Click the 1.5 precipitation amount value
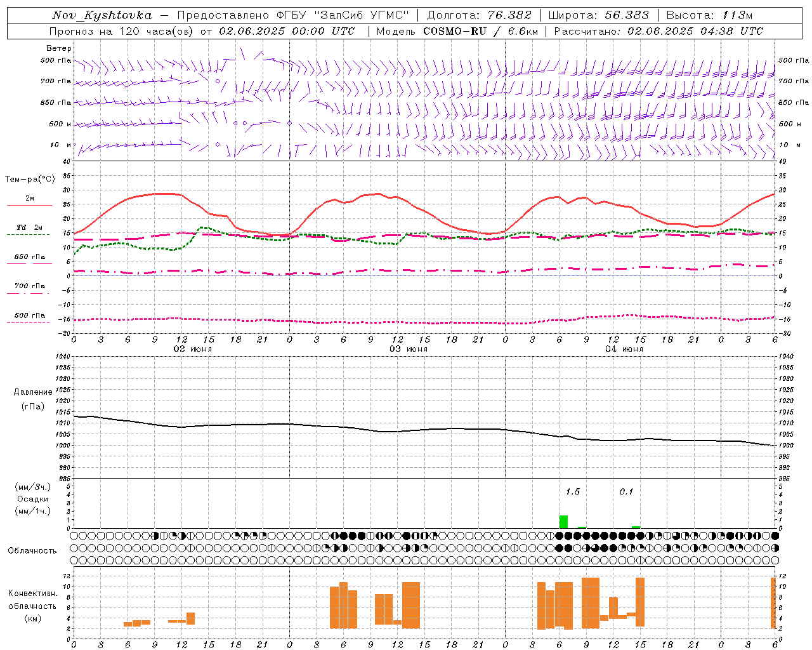This screenshot has height=650, width=812. [x=572, y=491]
